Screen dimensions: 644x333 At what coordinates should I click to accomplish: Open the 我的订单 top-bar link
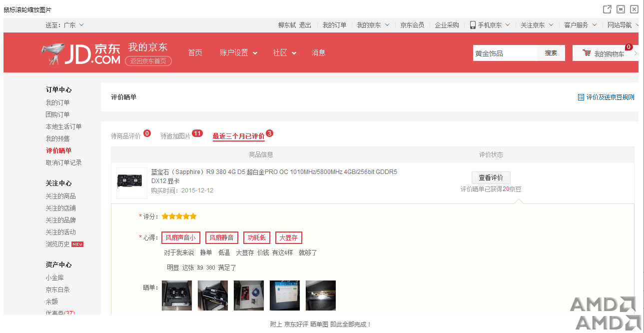point(334,25)
